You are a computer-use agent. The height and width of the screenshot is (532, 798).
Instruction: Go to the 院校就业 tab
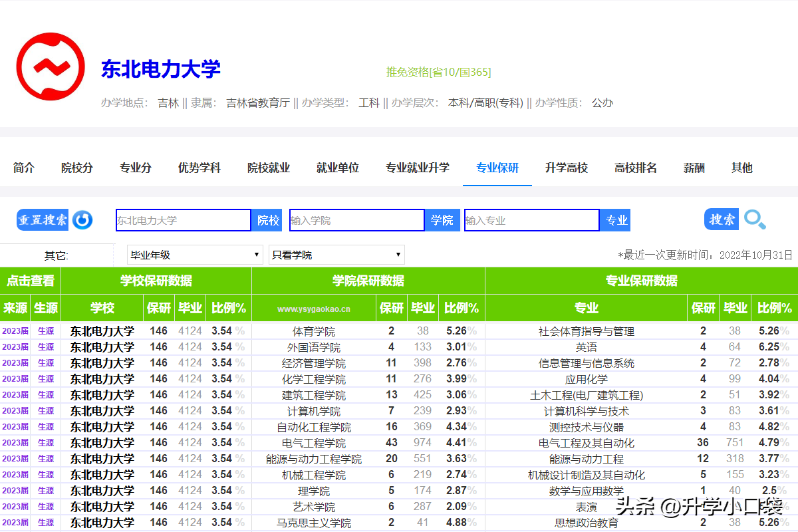(269, 168)
